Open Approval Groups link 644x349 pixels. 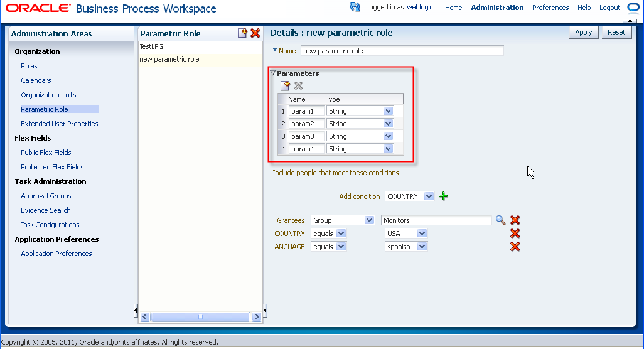point(46,196)
